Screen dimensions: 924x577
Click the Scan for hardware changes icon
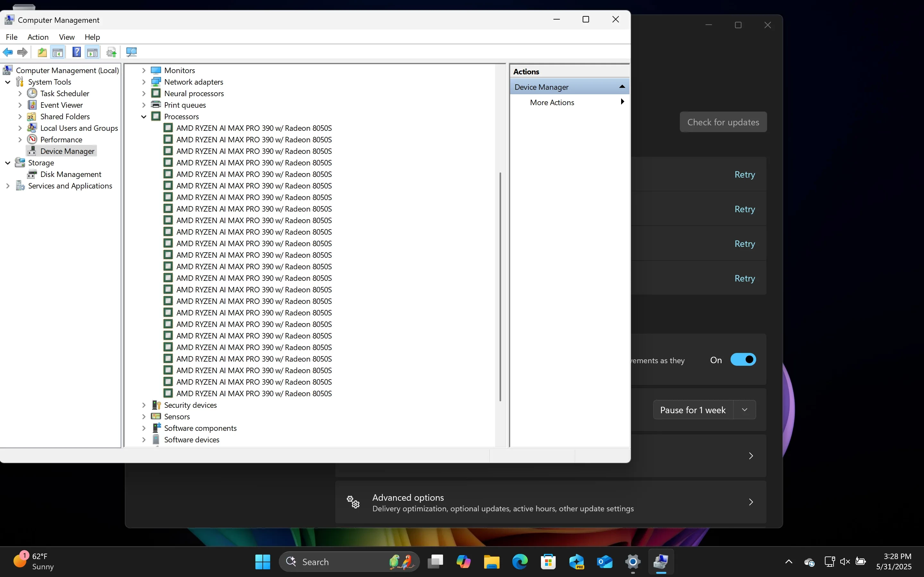click(x=131, y=52)
